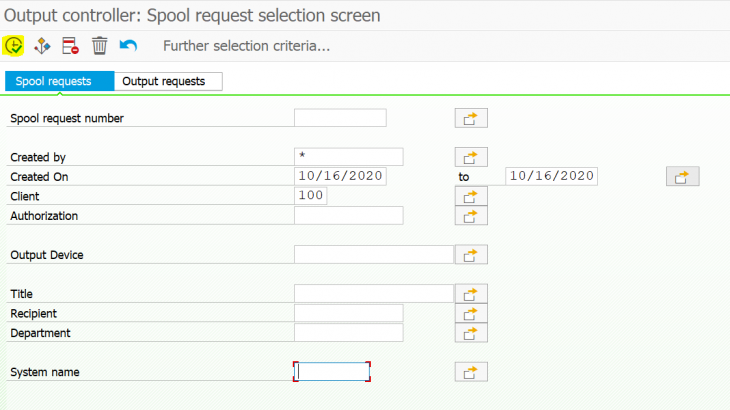Click the Created On start date field
730x410 pixels.
[340, 176]
